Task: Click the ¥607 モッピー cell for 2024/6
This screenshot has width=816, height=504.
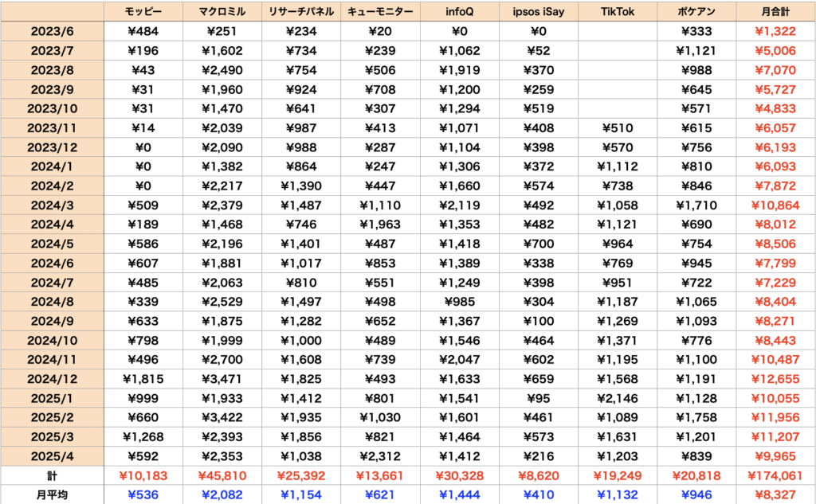Action: tap(143, 264)
